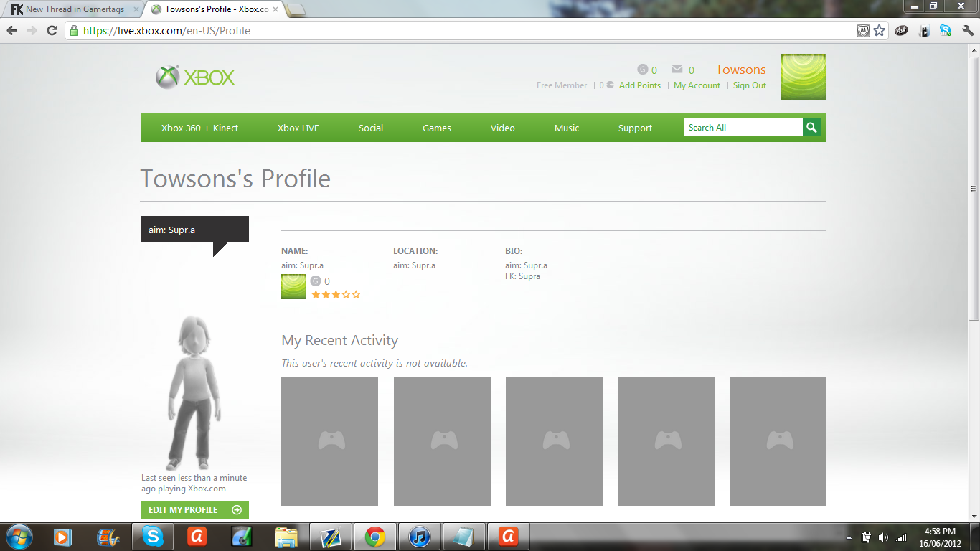
Task: Click the gray avatar figure
Action: pyautogui.click(x=194, y=392)
